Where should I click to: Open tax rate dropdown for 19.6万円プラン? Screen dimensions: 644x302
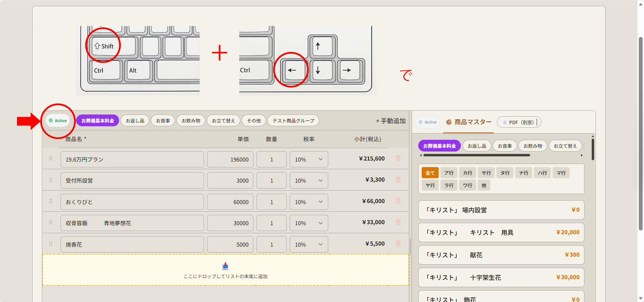[309, 159]
